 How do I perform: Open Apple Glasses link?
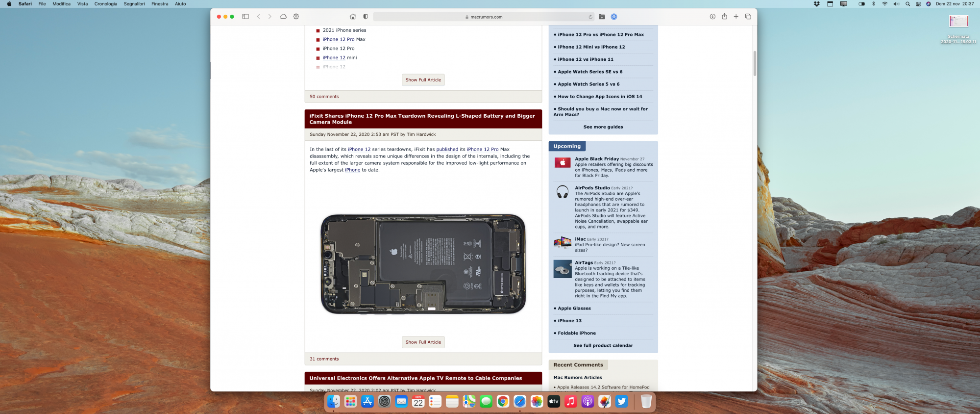tap(574, 309)
